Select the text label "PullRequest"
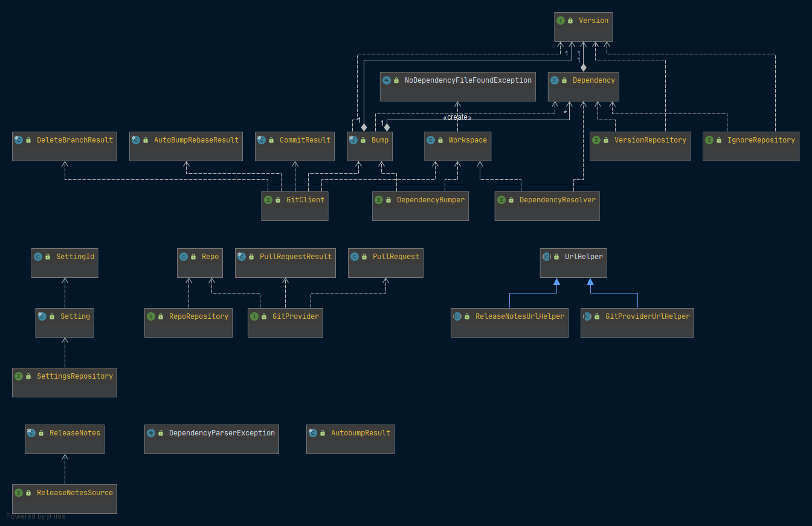The image size is (812, 526). [396, 257]
